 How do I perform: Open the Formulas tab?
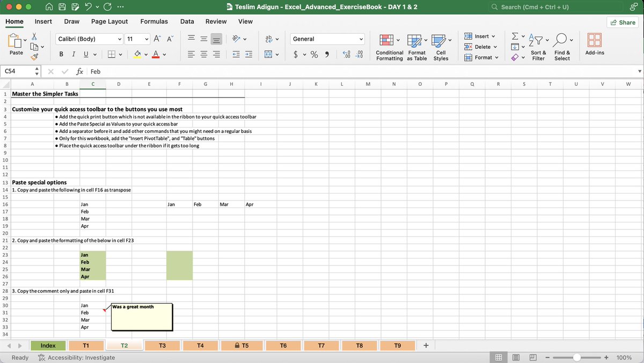[154, 21]
